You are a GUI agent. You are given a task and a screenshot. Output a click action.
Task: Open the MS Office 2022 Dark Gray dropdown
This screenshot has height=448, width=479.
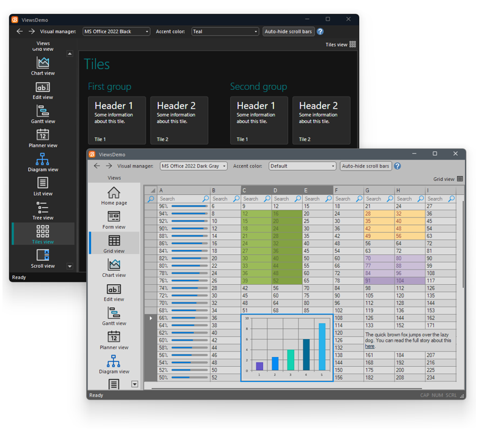194,166
